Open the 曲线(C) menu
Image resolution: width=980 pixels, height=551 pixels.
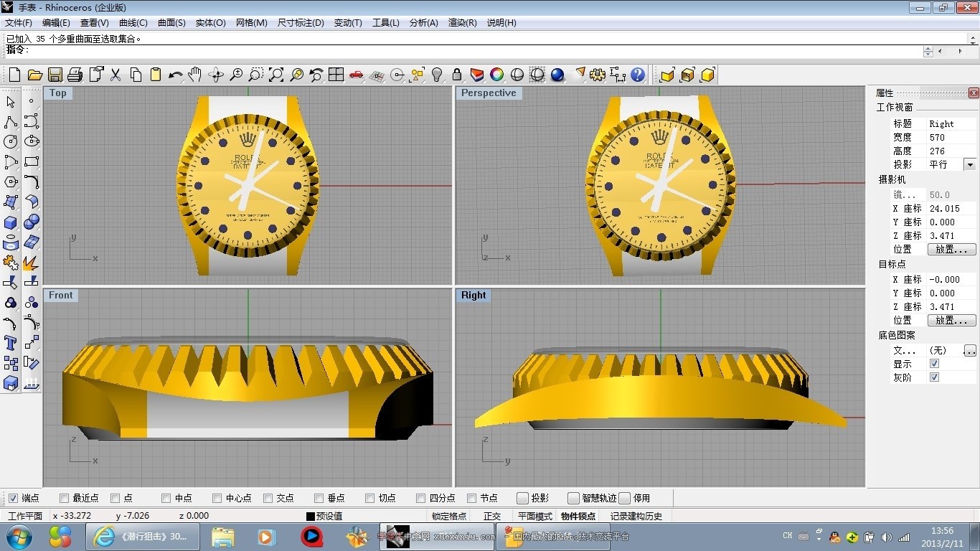click(x=133, y=23)
